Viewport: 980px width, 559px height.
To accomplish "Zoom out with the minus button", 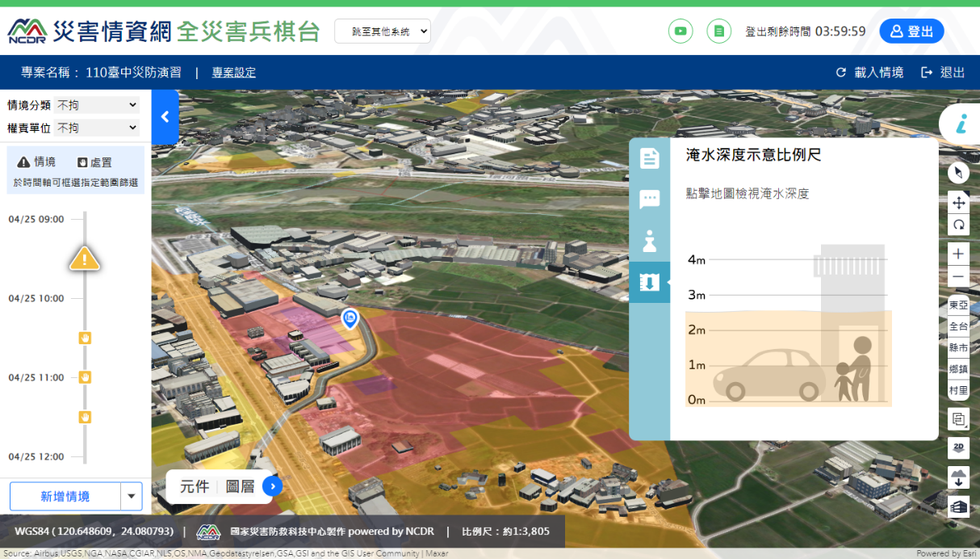I will 958,277.
